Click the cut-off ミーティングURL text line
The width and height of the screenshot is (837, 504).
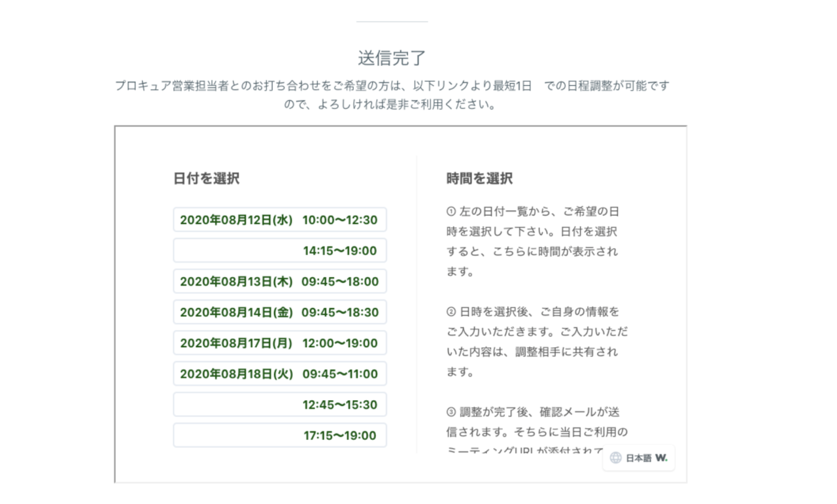(x=533, y=449)
